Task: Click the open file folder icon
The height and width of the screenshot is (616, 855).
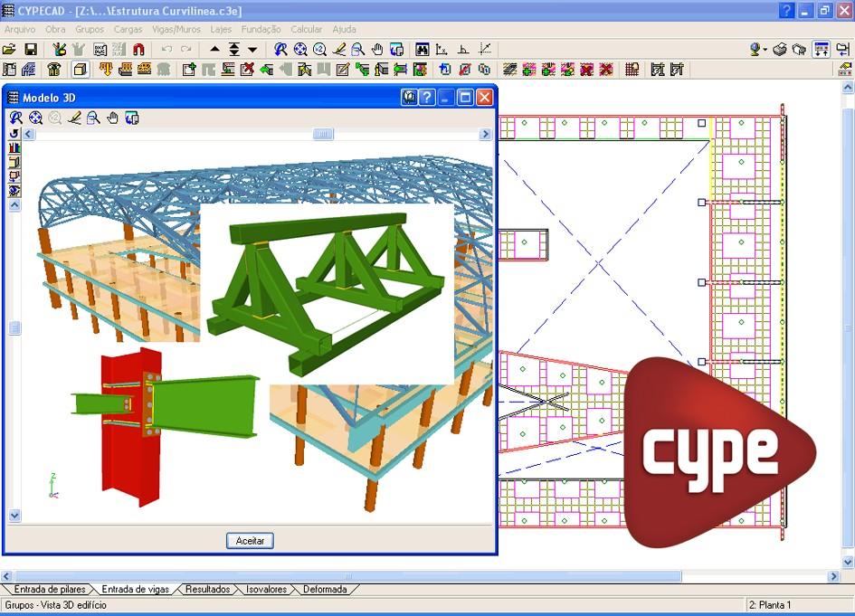Action: click(9, 50)
